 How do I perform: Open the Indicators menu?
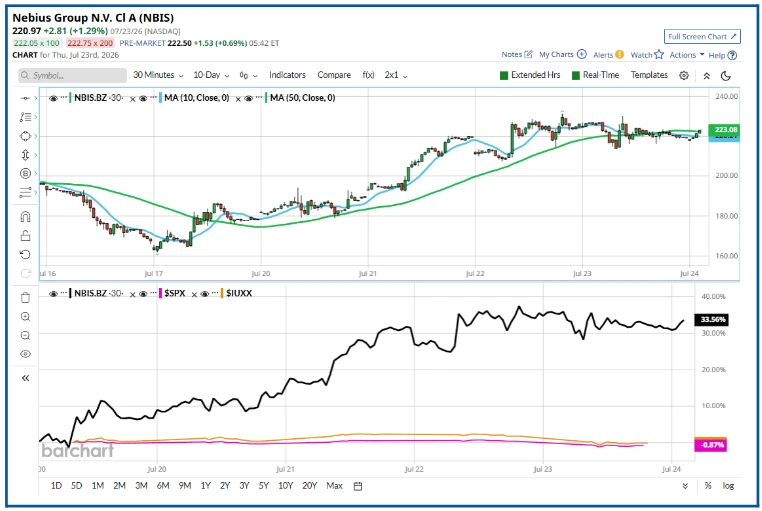click(x=287, y=75)
